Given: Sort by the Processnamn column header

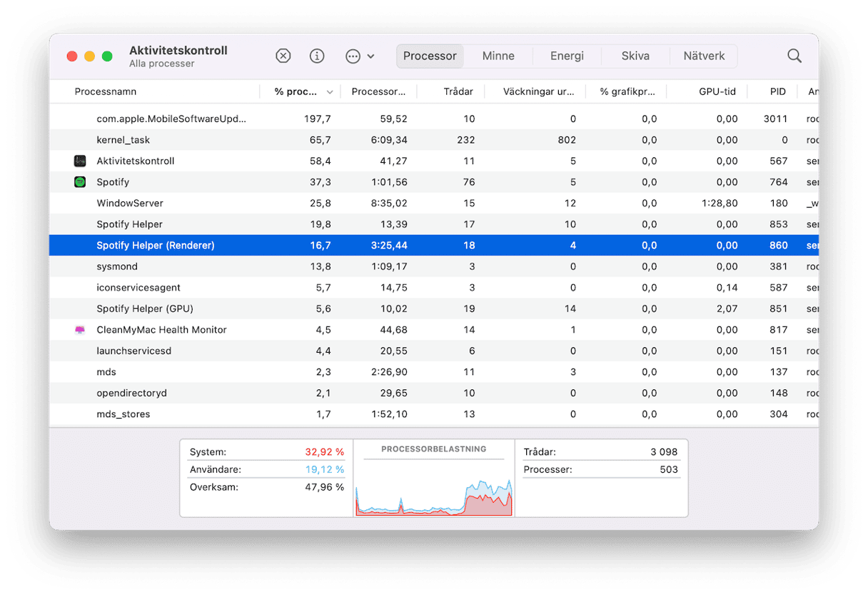Looking at the screenshot, I should click(x=106, y=92).
